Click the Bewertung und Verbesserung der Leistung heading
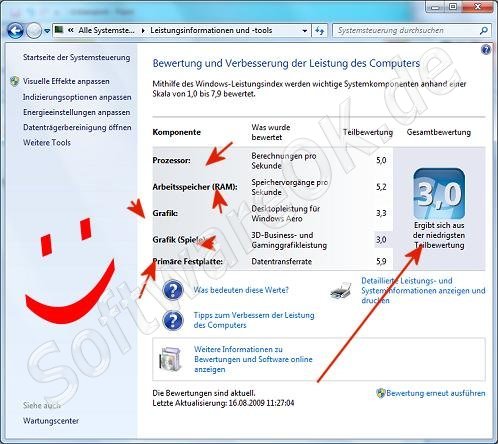Screen dimensions: 498x444 coord(286,63)
